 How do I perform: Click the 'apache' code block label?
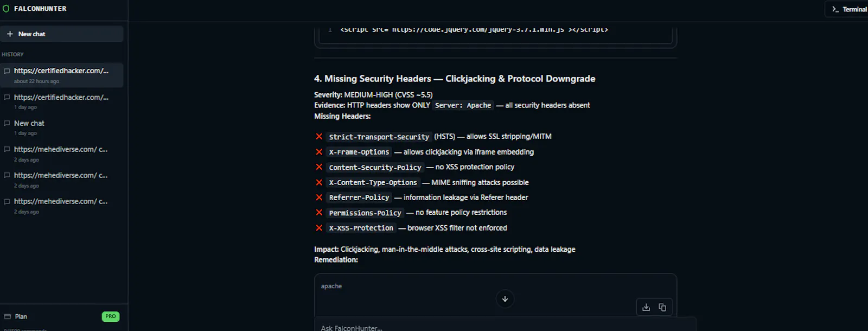331,286
